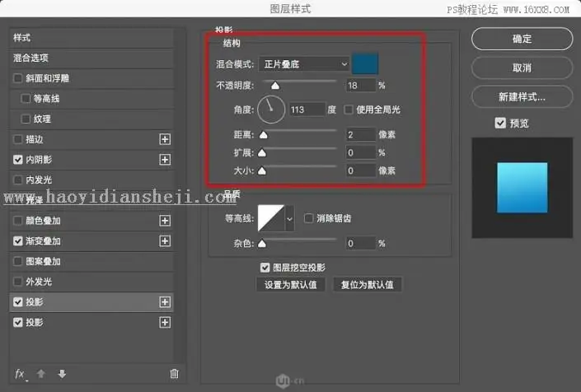Click the 角度 field showing 113
The image size is (581, 392).
(307, 110)
